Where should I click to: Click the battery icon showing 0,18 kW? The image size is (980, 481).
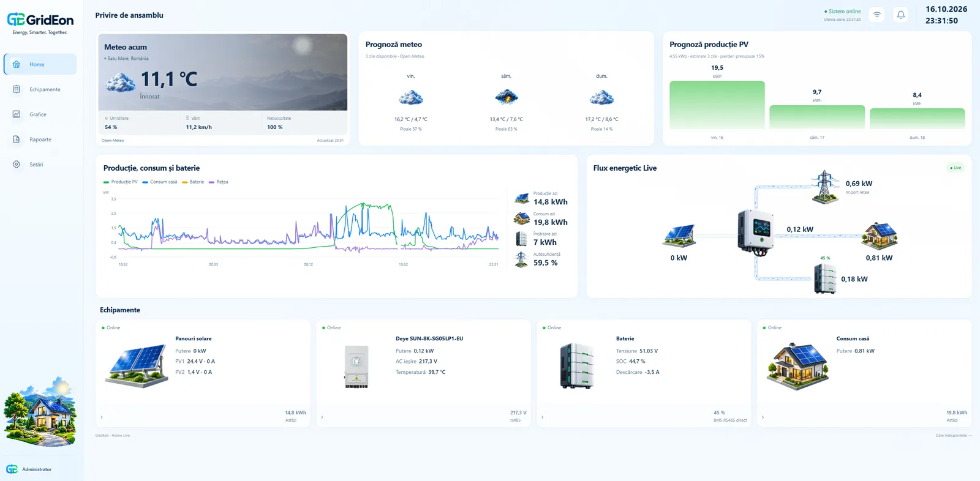point(825,278)
